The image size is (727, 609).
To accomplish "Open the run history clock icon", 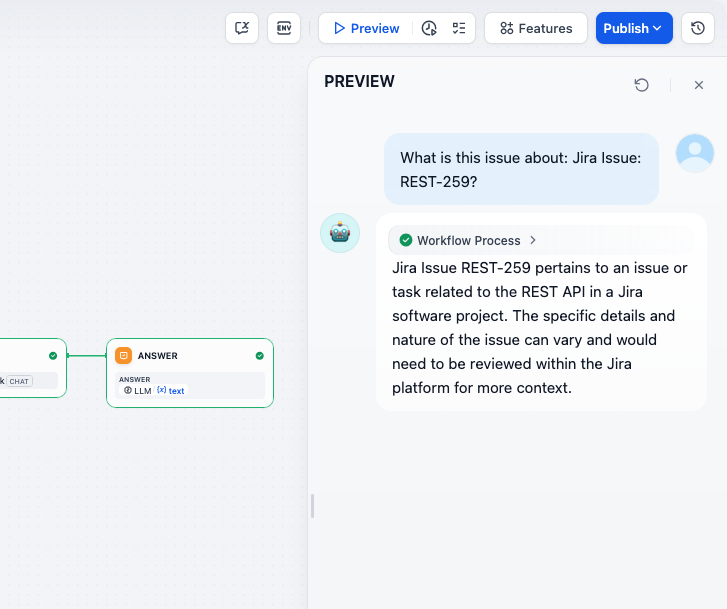I will pos(429,28).
